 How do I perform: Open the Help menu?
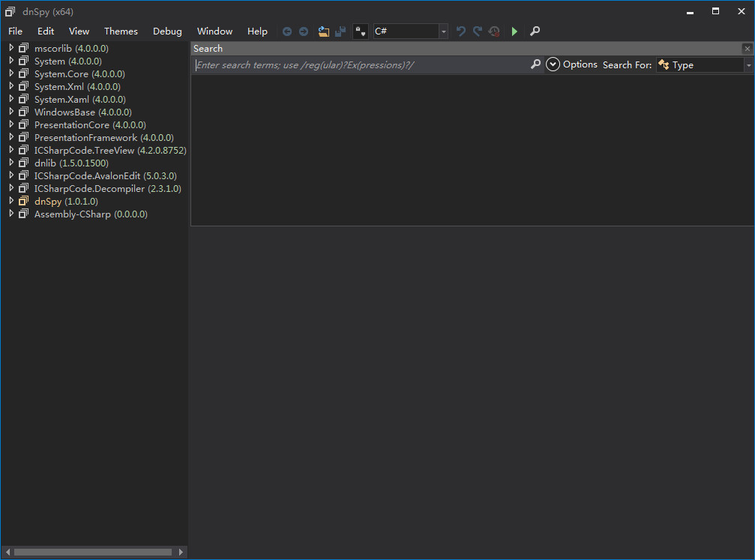[x=258, y=31]
